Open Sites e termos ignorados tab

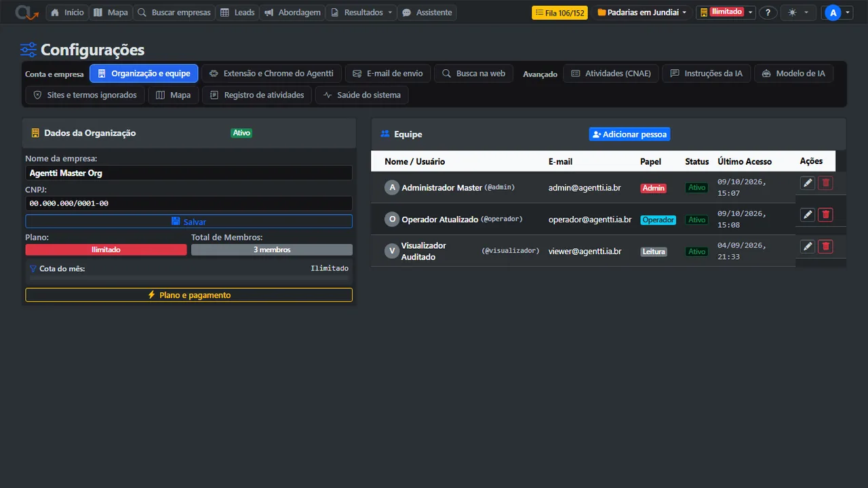(85, 95)
